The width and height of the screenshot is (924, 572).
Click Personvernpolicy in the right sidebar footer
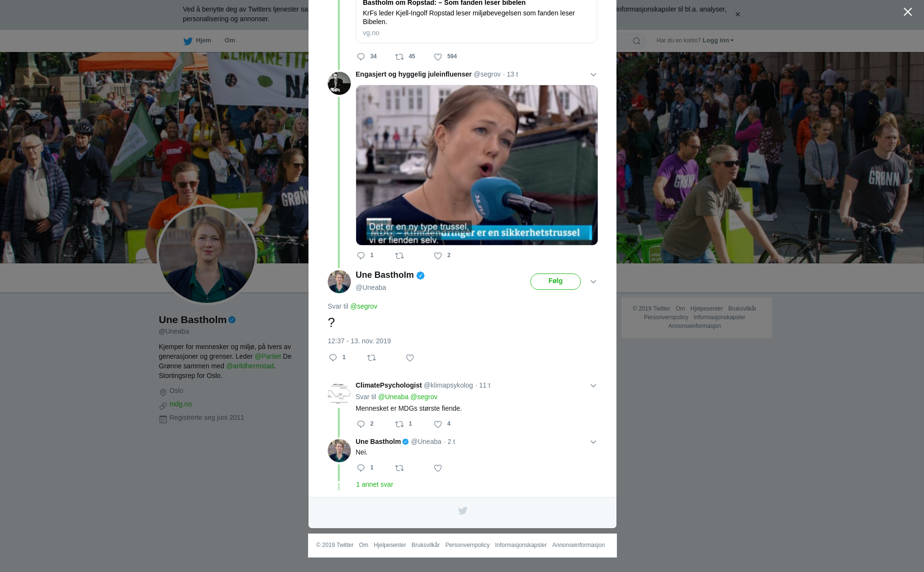[666, 317]
